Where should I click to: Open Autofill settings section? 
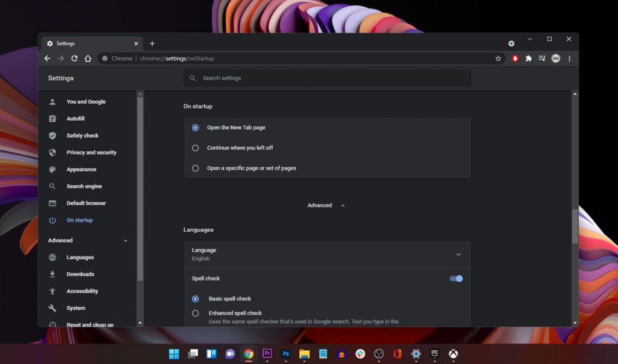point(75,119)
